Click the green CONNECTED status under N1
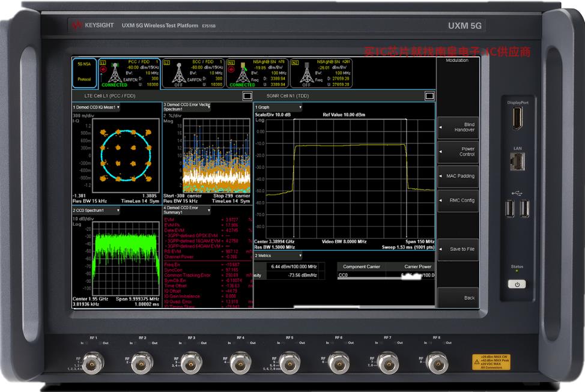 click(243, 85)
